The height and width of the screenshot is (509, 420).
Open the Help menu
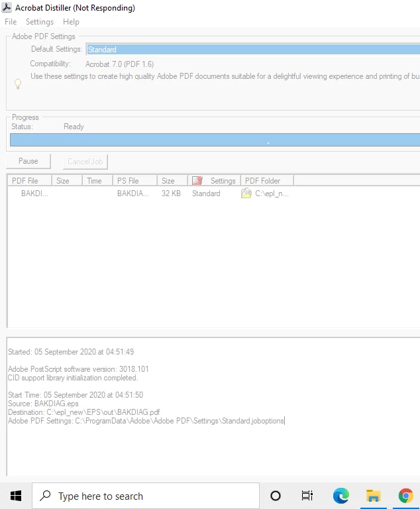point(71,22)
